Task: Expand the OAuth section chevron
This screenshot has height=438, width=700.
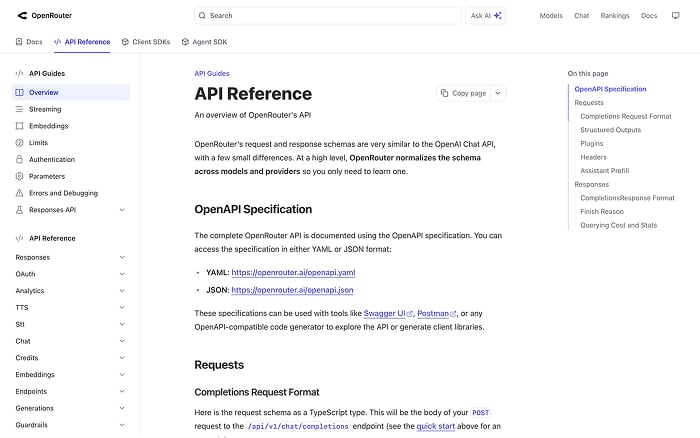Action: click(122, 274)
